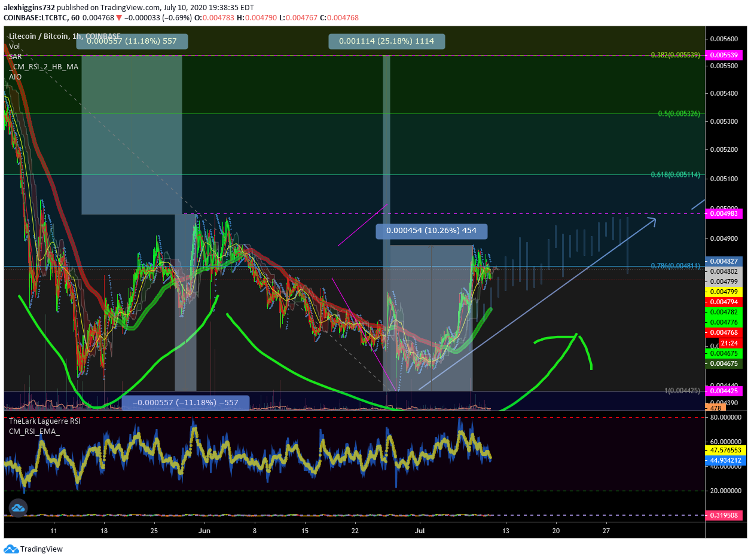Click the magenta 0.004983 price tag
This screenshot has height=560, width=751.
725,213
